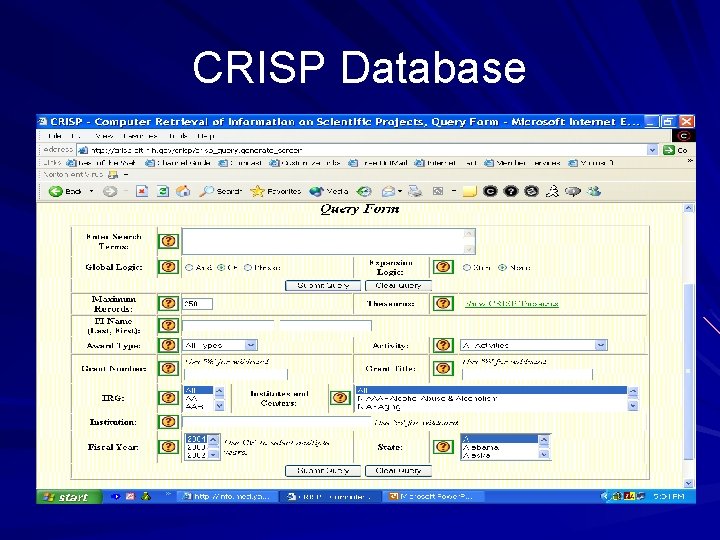Select the And global logic radio
Image resolution: width=720 pixels, height=540 pixels.
point(189,267)
